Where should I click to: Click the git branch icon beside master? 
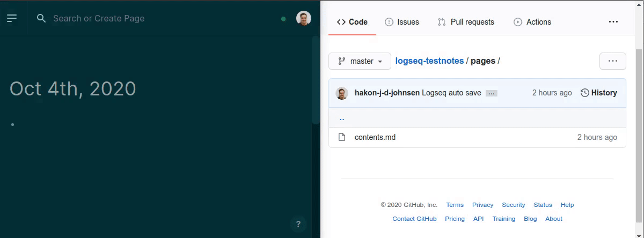pos(341,61)
